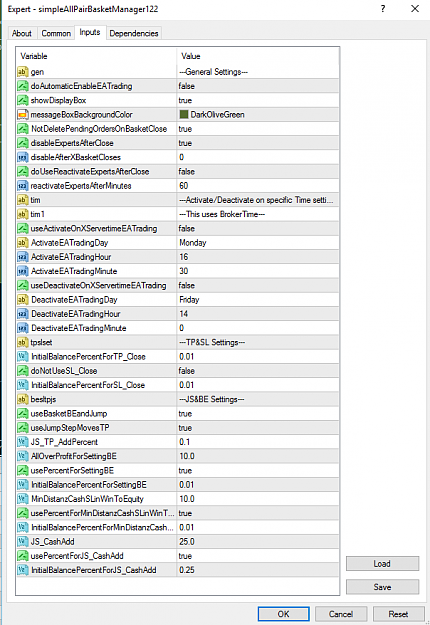
Task: Click the icon beside useDeactivateOnXServertimeEATrading
Action: 23,285
